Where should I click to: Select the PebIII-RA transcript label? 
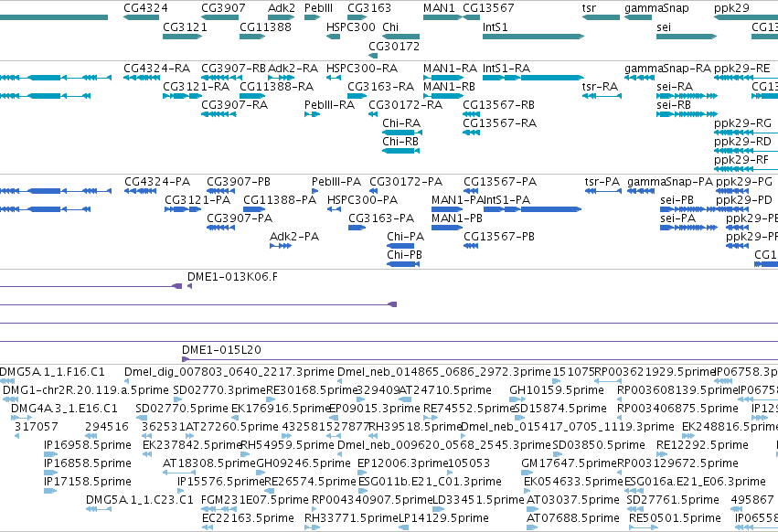(329, 105)
